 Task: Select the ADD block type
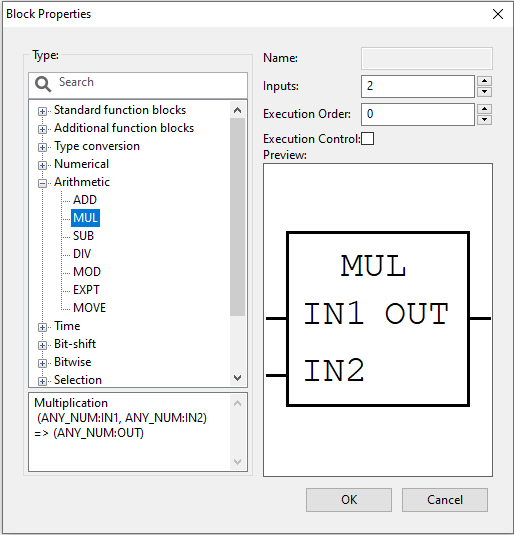pos(85,200)
